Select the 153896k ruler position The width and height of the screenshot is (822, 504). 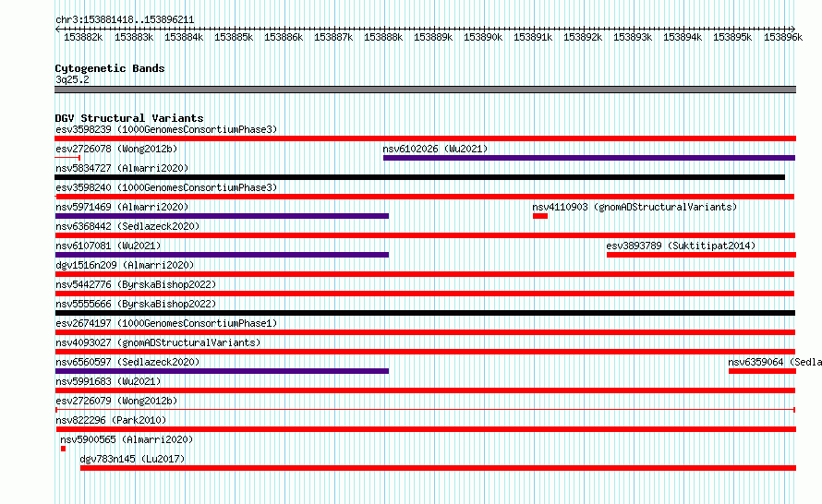[783, 37]
